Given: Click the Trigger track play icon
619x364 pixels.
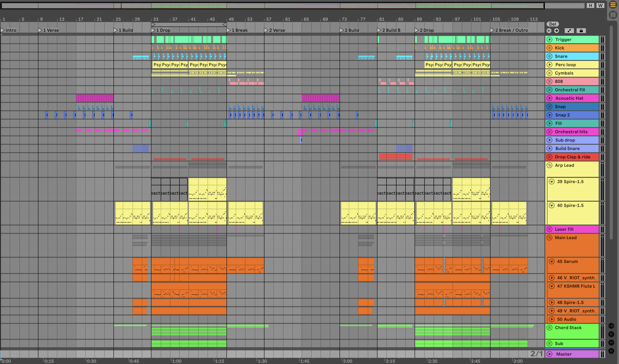Looking at the screenshot, I should [x=550, y=39].
